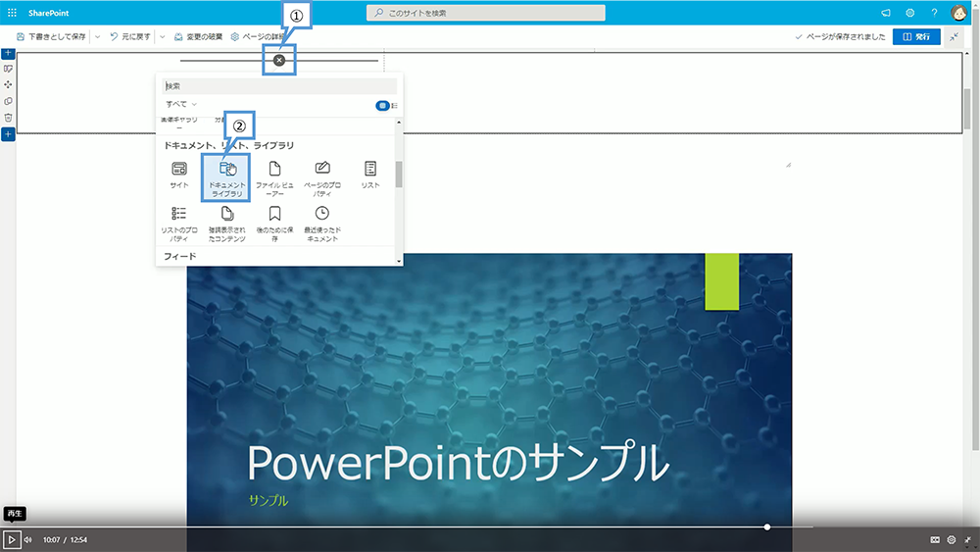
Task: Publish the page with 発行 button
Action: [x=916, y=37]
